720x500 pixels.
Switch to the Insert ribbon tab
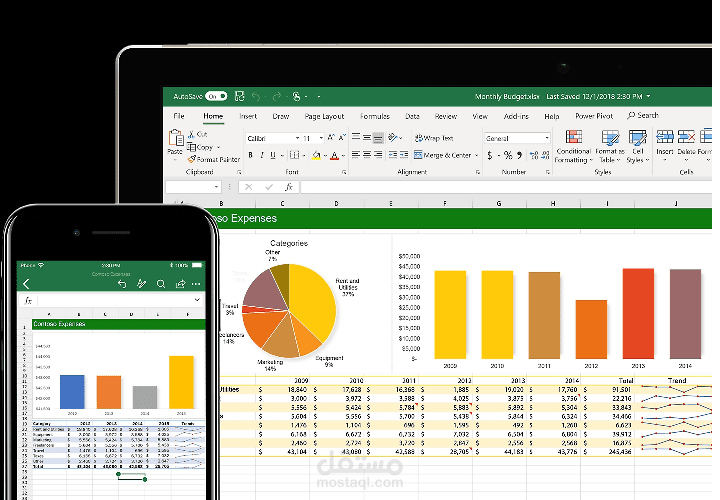[x=248, y=116]
